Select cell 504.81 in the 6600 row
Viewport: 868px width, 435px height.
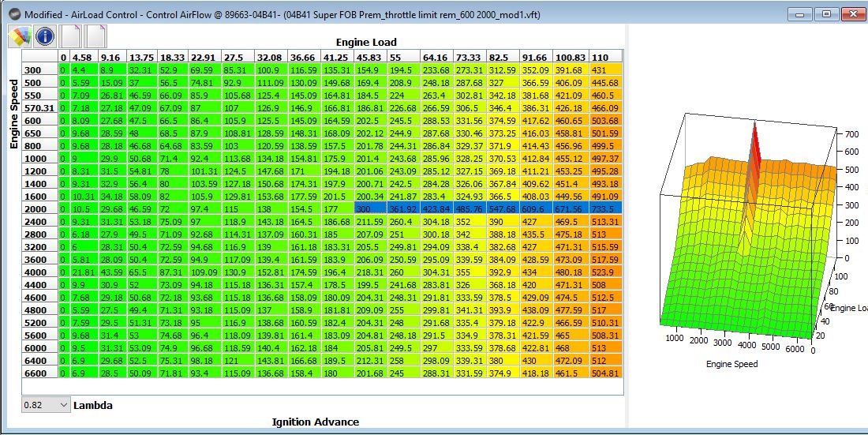606,373
